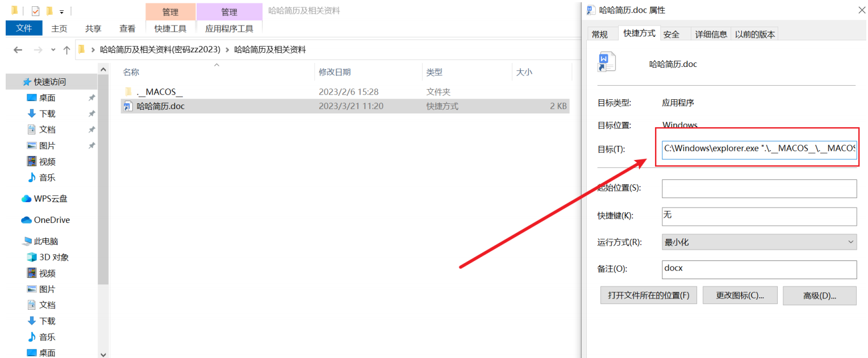Click the 起始位置(S) input field
The width and height of the screenshot is (868, 358).
pyautogui.click(x=759, y=188)
